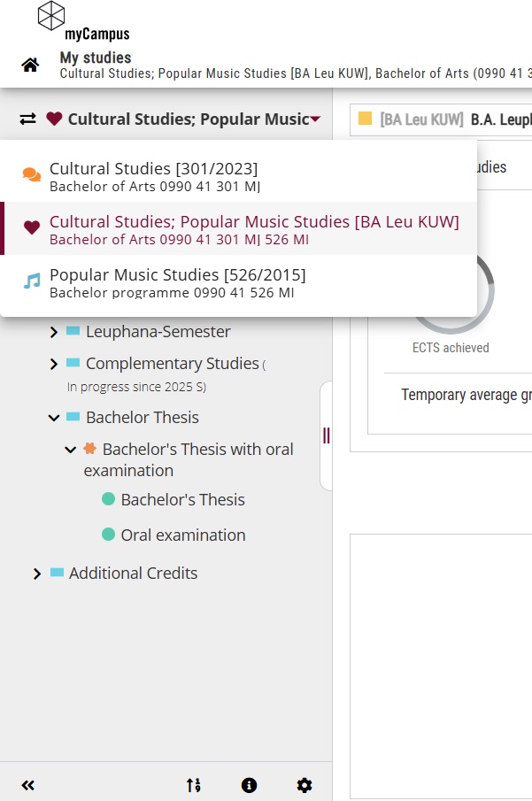Click the swap arrows icon
Screen dimensions: 532x801
coord(28,119)
